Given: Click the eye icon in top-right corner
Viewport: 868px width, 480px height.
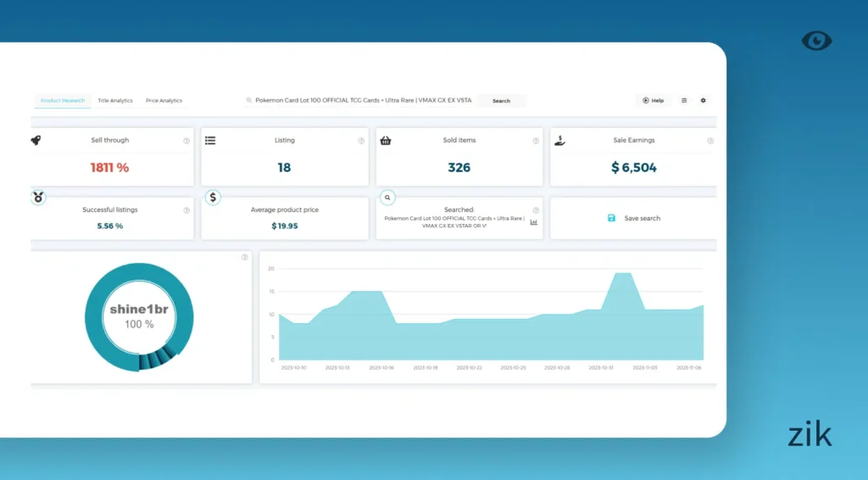Looking at the screenshot, I should point(816,41).
